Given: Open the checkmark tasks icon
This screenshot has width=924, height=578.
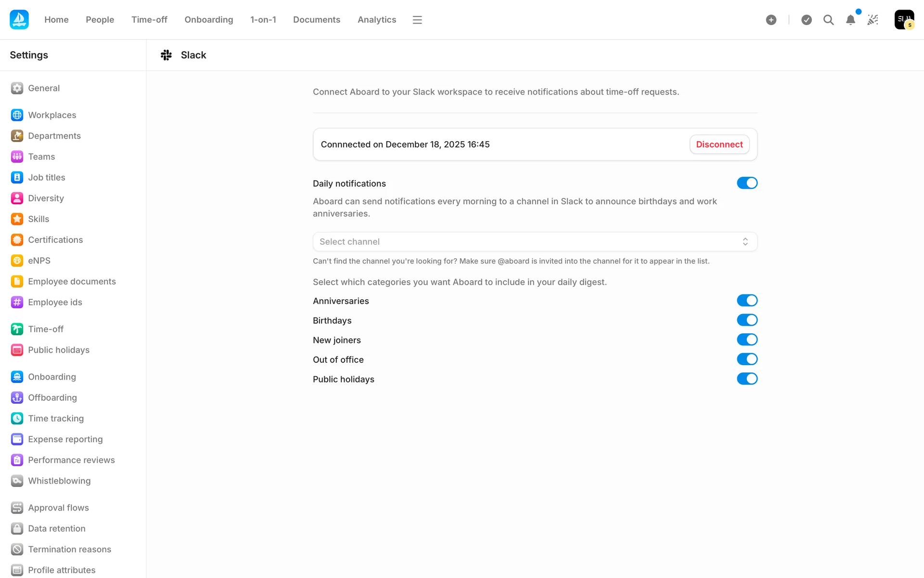Looking at the screenshot, I should point(807,20).
